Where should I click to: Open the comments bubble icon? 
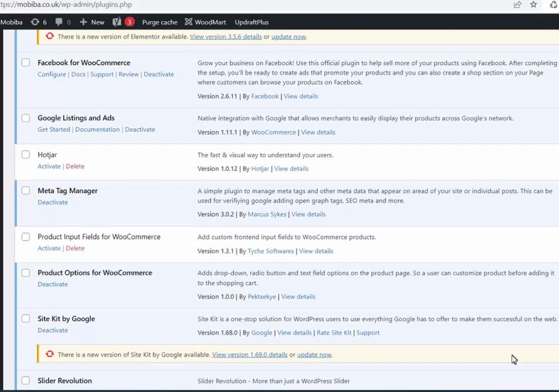point(59,22)
